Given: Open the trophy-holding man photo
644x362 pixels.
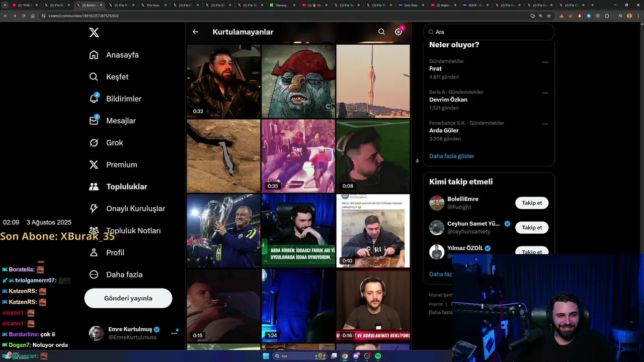Looking at the screenshot, I should tap(223, 231).
